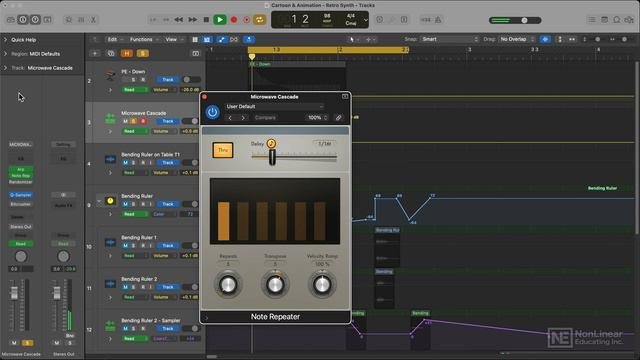Viewport: 640px width, 360px height.
Task: Click the next preset arrow in plug-in header
Action: (243, 118)
